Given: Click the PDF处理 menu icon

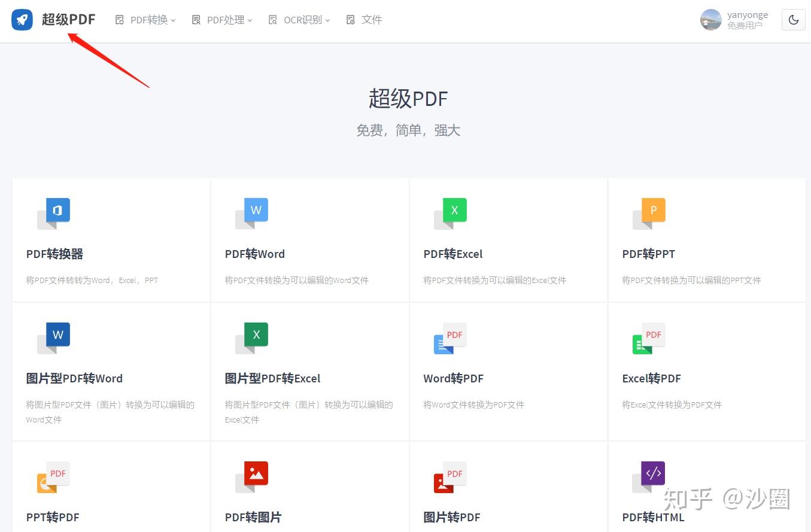Looking at the screenshot, I should pos(196,20).
